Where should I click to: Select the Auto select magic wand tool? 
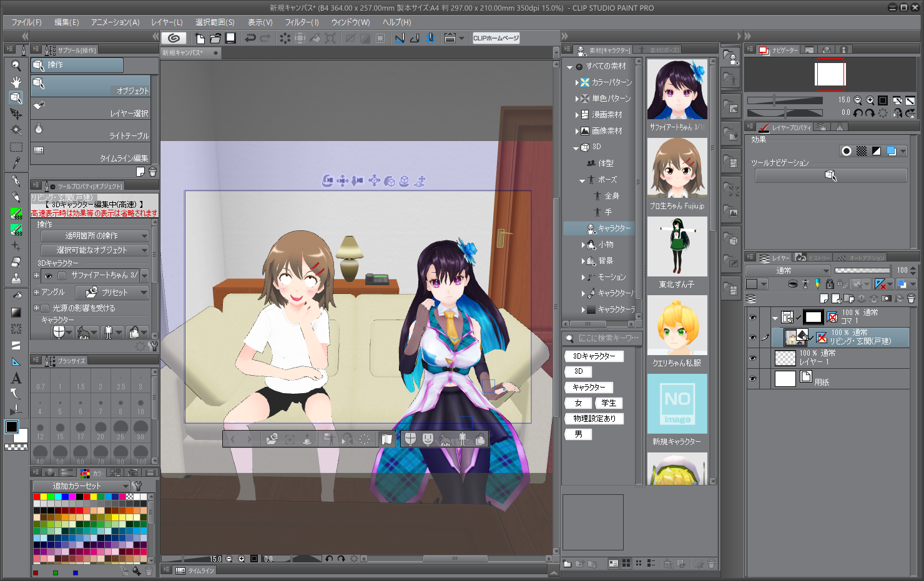point(16,130)
